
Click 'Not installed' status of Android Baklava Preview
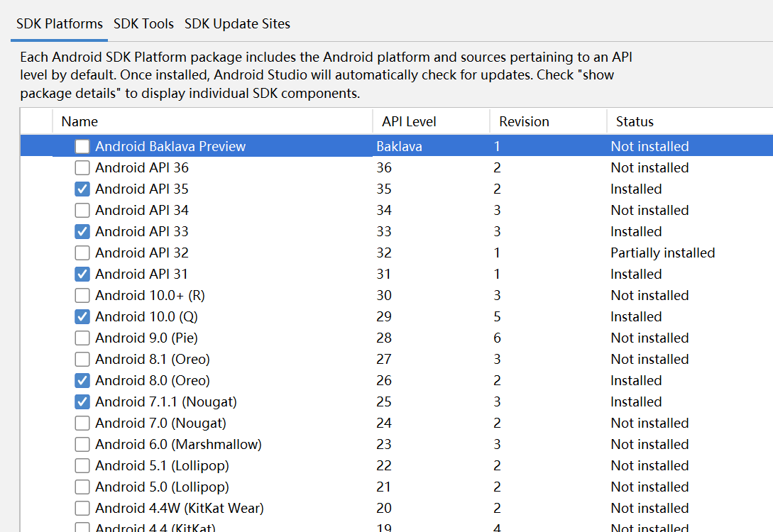[x=649, y=146]
